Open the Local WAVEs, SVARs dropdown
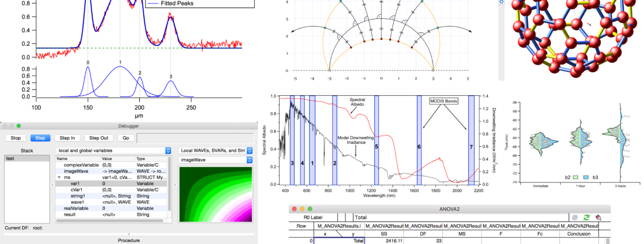This screenshot has width=644, height=244. [x=215, y=151]
